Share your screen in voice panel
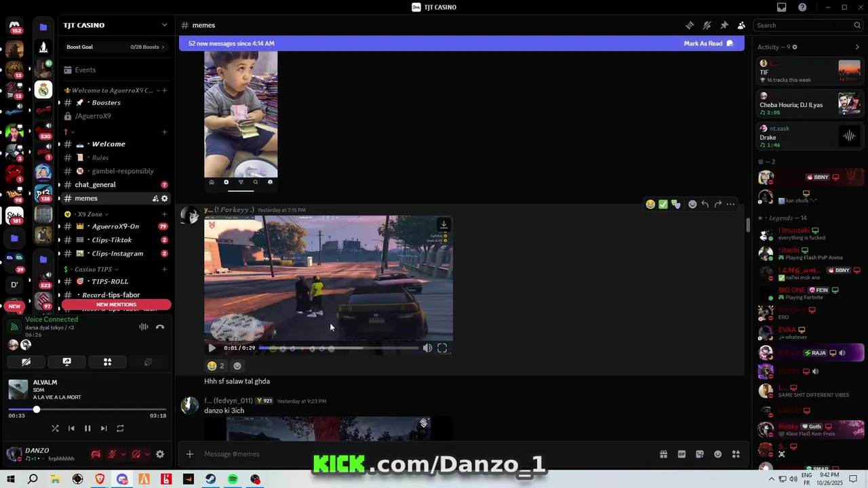Viewport: 868px width, 488px height. point(66,362)
